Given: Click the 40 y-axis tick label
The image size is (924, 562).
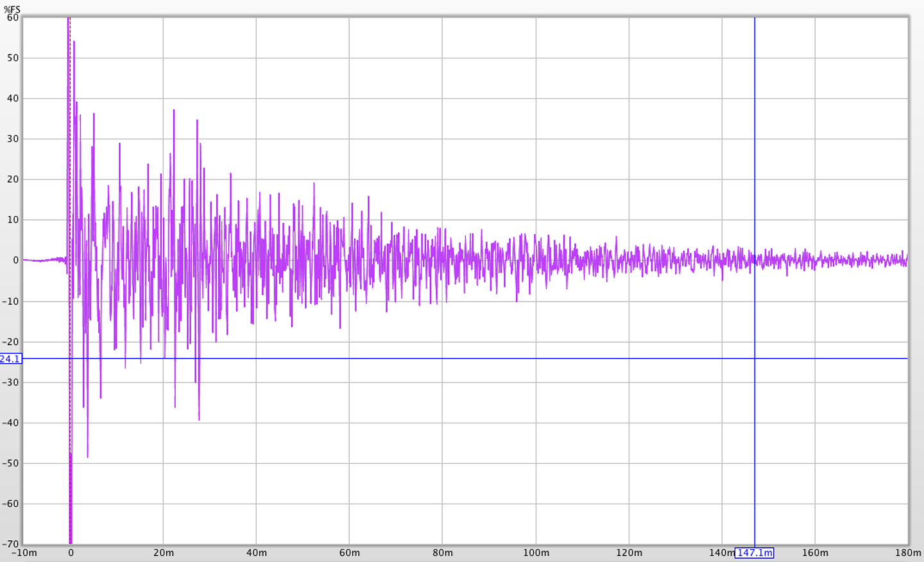Looking at the screenshot, I should (x=13, y=98).
